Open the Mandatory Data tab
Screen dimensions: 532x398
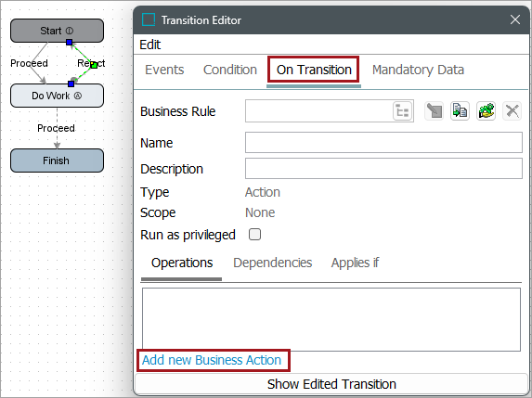click(418, 70)
